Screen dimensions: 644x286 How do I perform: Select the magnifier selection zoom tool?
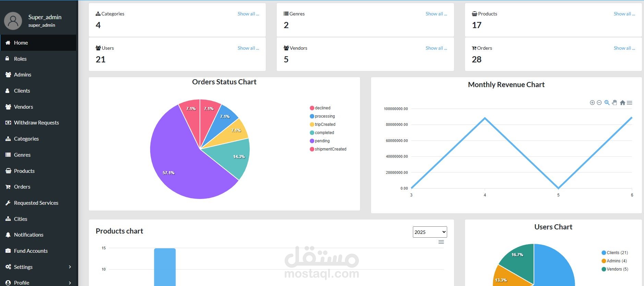pos(607,103)
